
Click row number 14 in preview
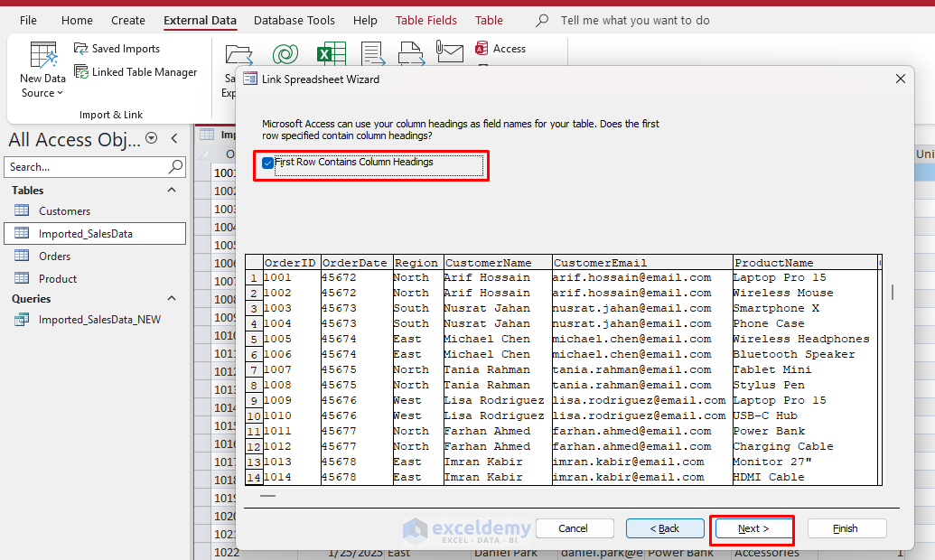coord(254,478)
